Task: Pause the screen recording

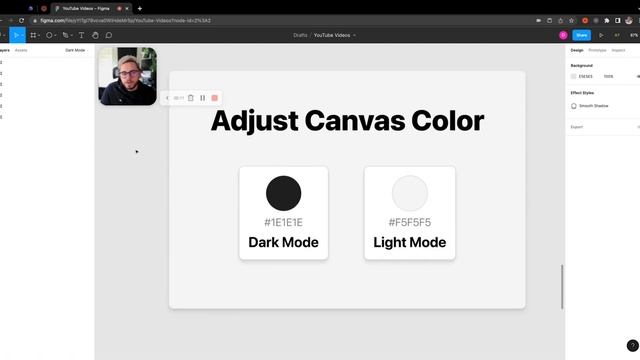Action: pyautogui.click(x=202, y=98)
